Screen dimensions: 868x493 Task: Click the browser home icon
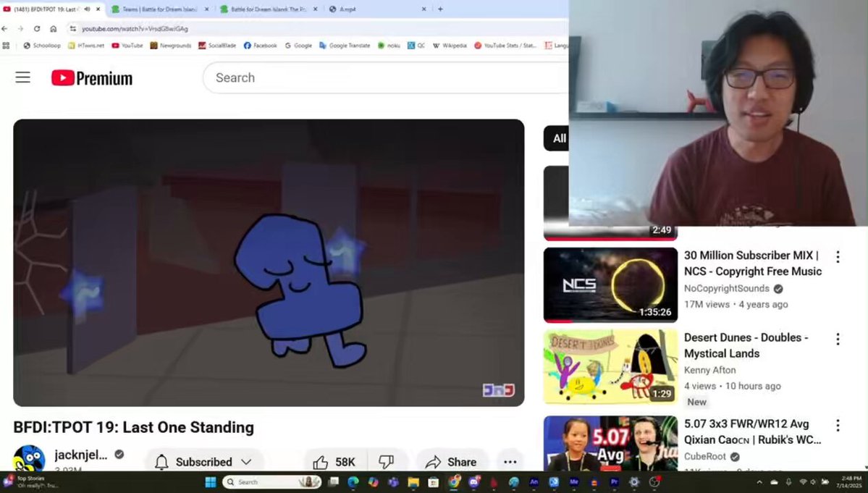pyautogui.click(x=53, y=29)
